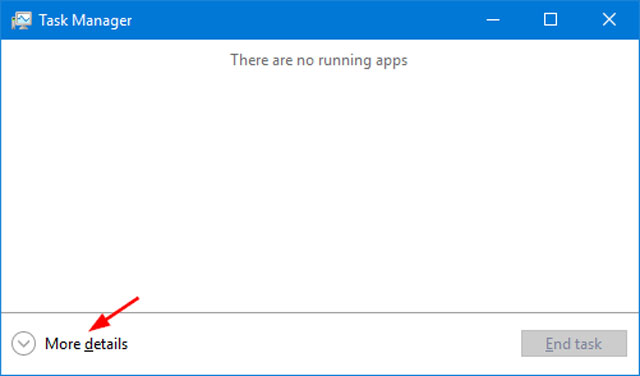Expand Task Manager with More details chevron
Viewport: 640px width, 376px height.
pos(23,343)
